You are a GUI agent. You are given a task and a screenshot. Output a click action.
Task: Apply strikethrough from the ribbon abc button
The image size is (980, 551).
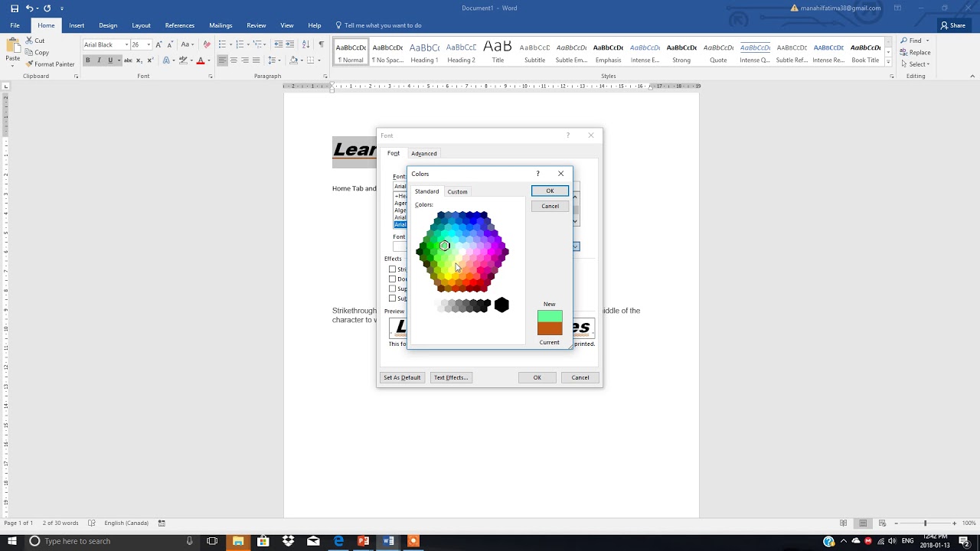128,60
